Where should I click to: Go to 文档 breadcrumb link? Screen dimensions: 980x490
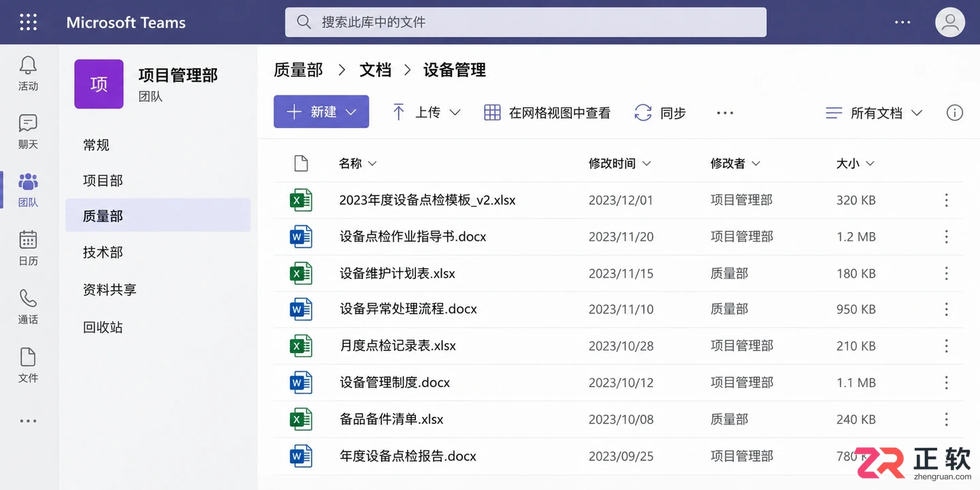pos(375,69)
